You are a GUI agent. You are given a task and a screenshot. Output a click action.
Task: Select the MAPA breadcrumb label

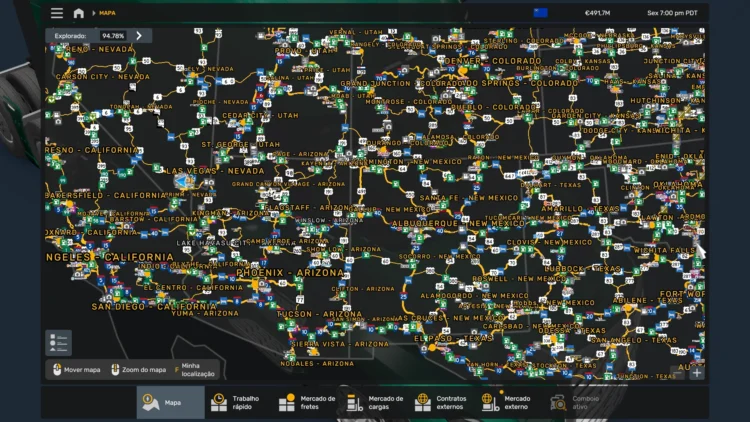[107, 13]
